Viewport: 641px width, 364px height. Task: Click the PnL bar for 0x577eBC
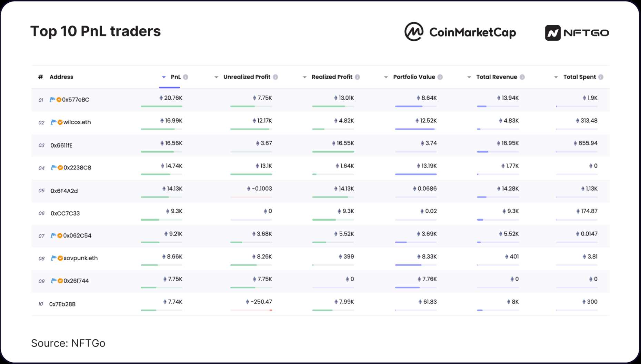pos(161,106)
